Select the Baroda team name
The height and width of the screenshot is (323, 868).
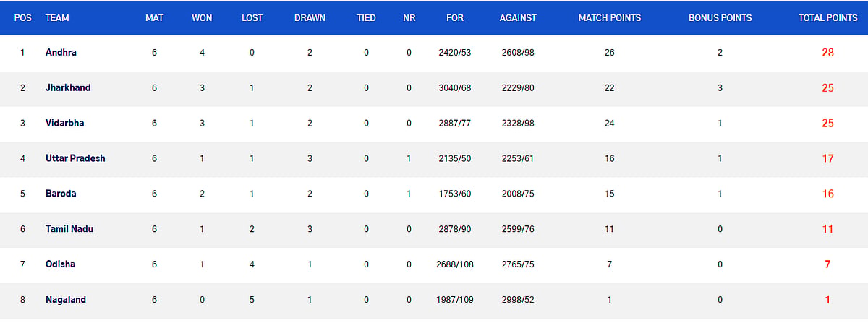point(61,194)
